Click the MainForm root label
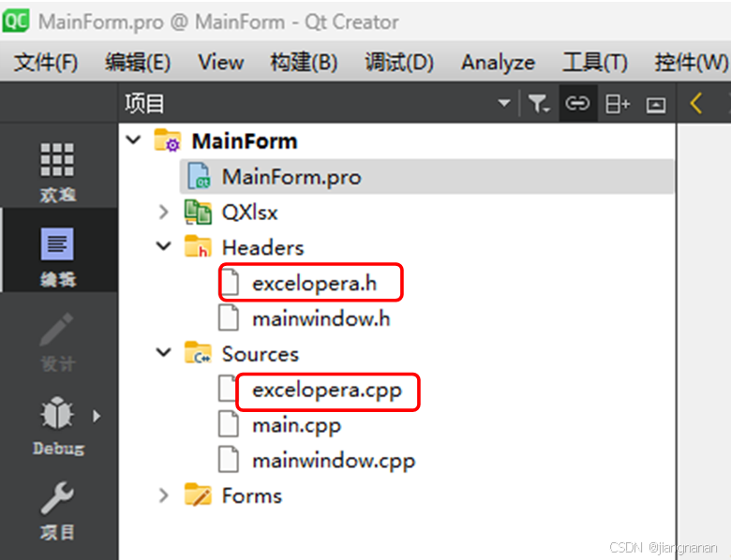 [x=245, y=141]
